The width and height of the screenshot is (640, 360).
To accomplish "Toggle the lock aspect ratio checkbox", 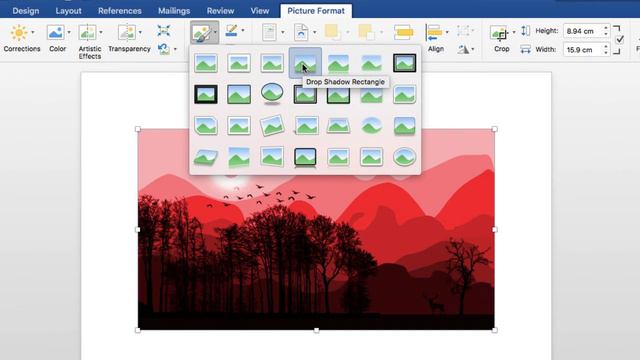I will [620, 40].
